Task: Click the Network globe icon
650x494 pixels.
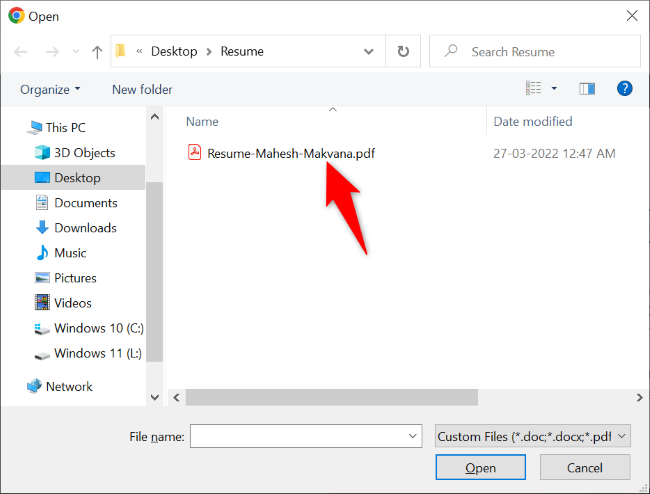Action: tap(34, 386)
